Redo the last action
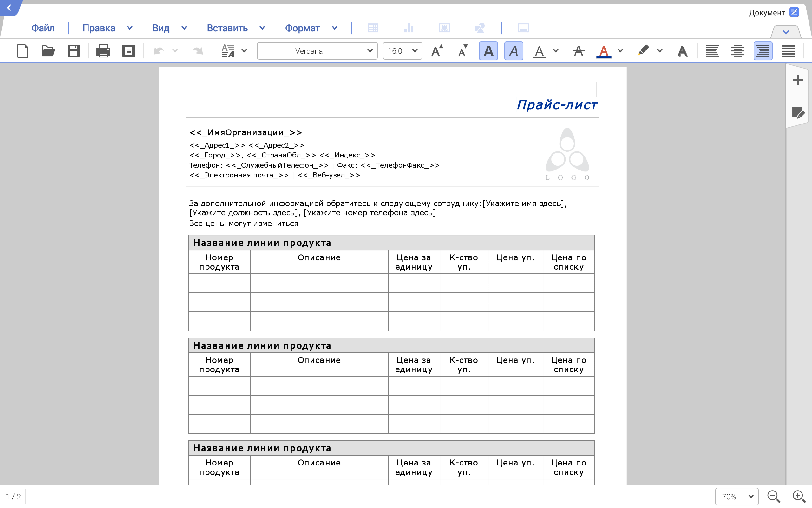This screenshot has width=812, height=508. [198, 51]
